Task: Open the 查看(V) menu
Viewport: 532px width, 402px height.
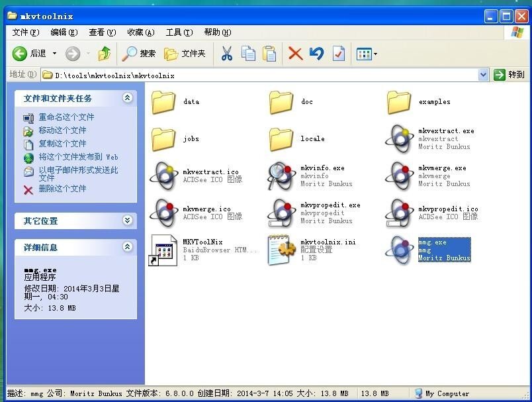Action: pos(102,32)
